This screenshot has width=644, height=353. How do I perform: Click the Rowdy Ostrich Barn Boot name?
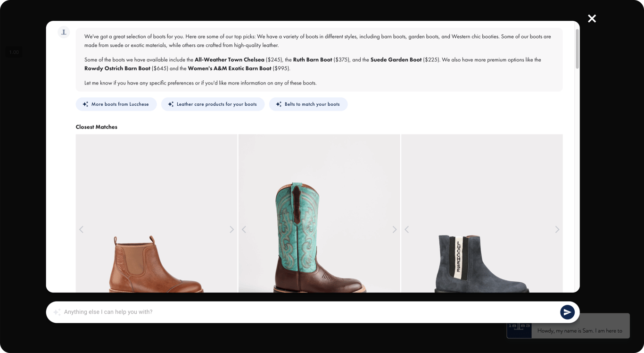tap(117, 68)
